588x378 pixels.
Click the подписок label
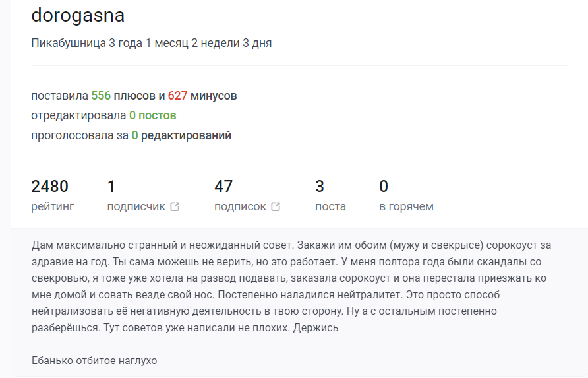pos(240,206)
